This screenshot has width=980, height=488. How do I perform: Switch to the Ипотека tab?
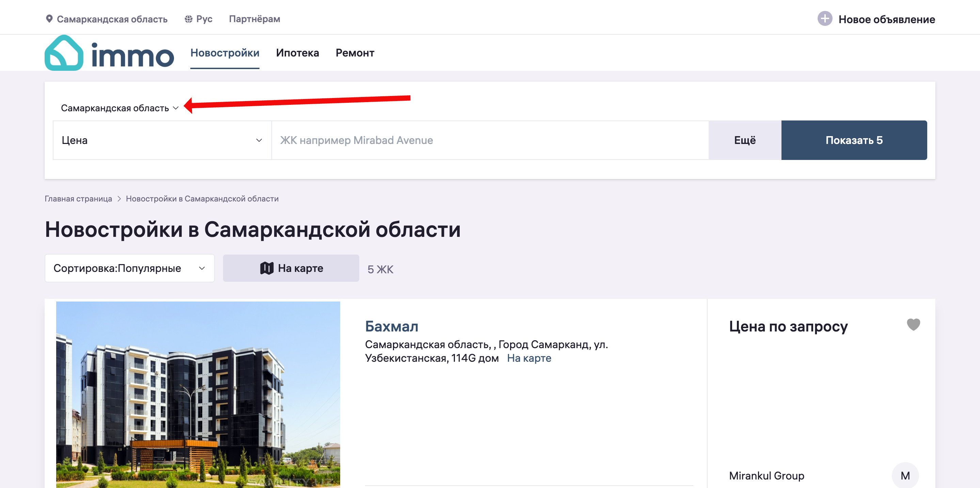(x=297, y=53)
